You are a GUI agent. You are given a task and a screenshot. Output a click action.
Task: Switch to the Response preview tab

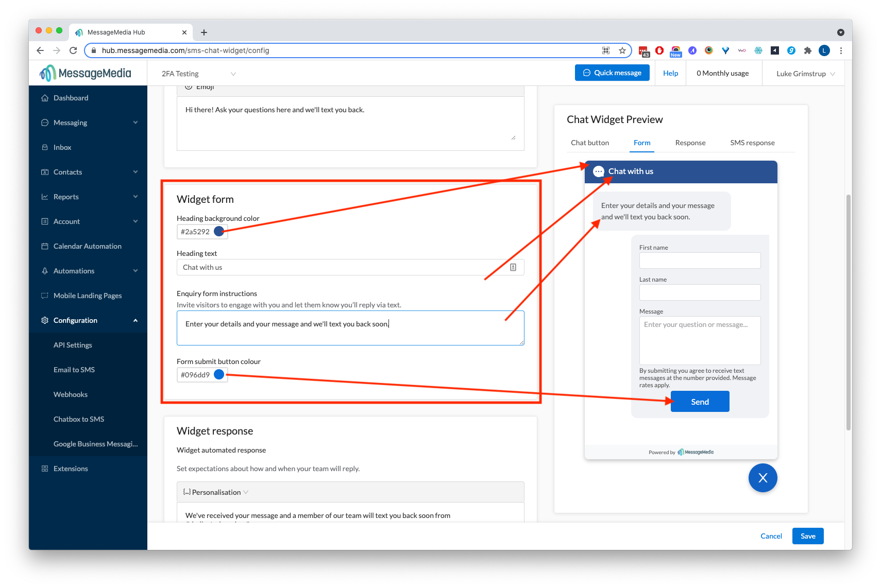(x=690, y=143)
